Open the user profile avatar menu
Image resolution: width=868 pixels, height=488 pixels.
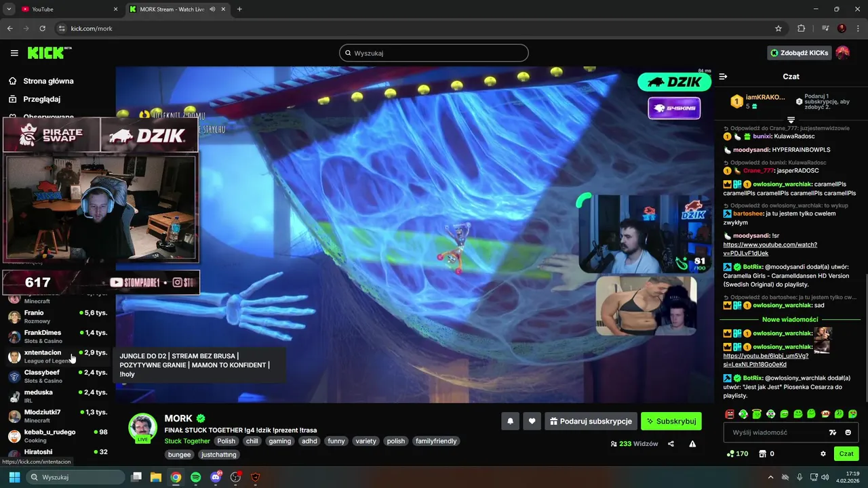pos(843,53)
